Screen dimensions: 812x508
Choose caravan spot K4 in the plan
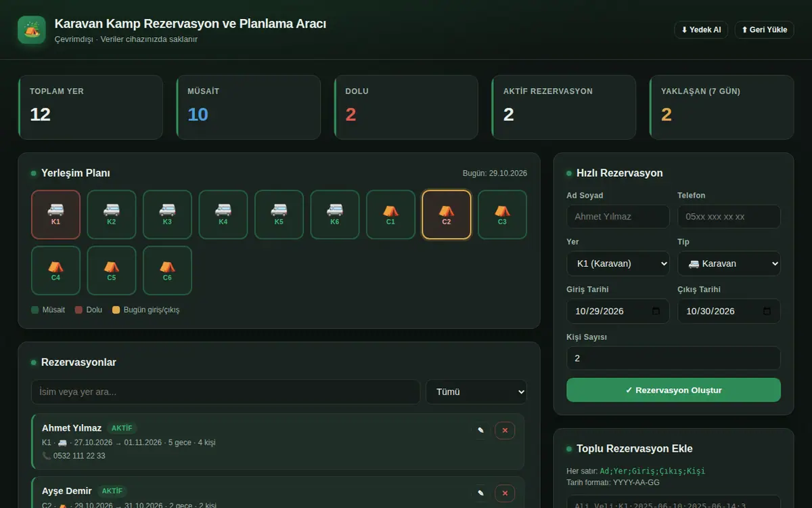223,215
